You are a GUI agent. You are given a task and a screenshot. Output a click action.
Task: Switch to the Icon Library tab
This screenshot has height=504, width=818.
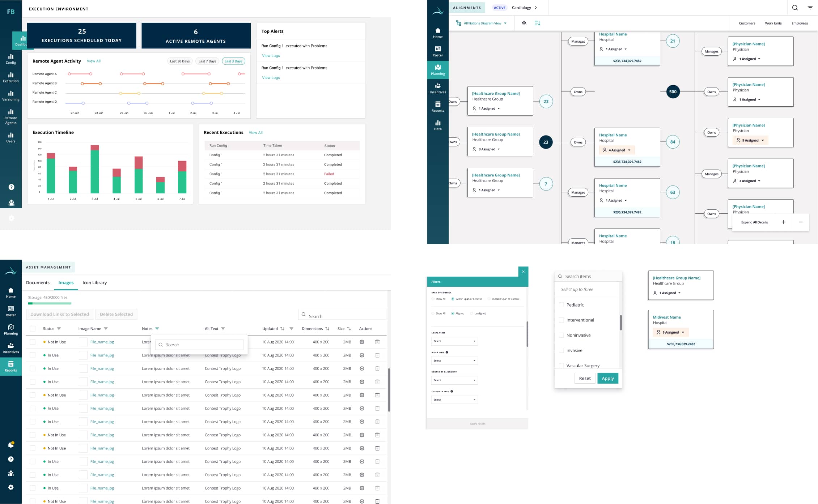[94, 283]
